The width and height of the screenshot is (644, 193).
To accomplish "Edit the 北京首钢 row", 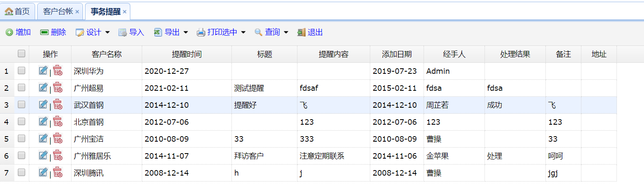I will pos(43,121).
